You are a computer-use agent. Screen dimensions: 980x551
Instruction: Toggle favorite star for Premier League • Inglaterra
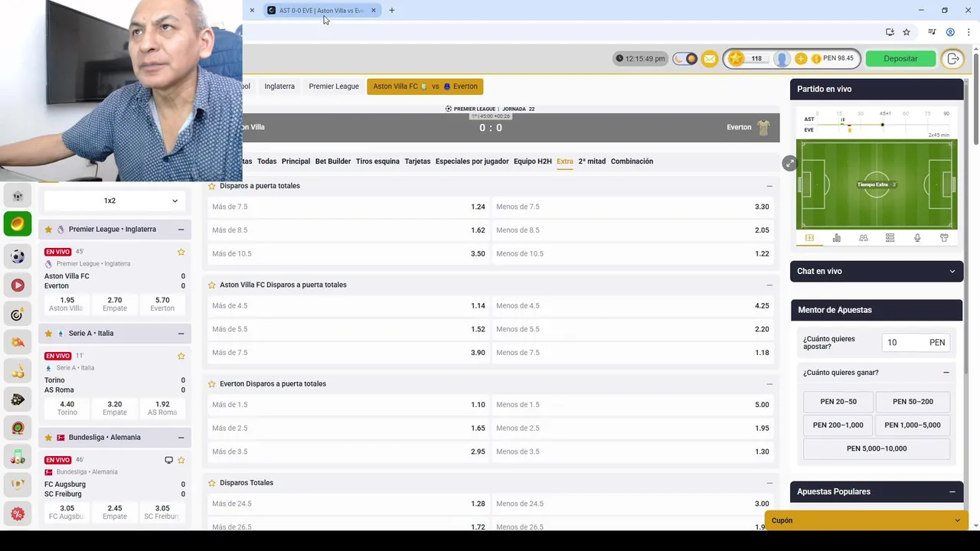48,229
